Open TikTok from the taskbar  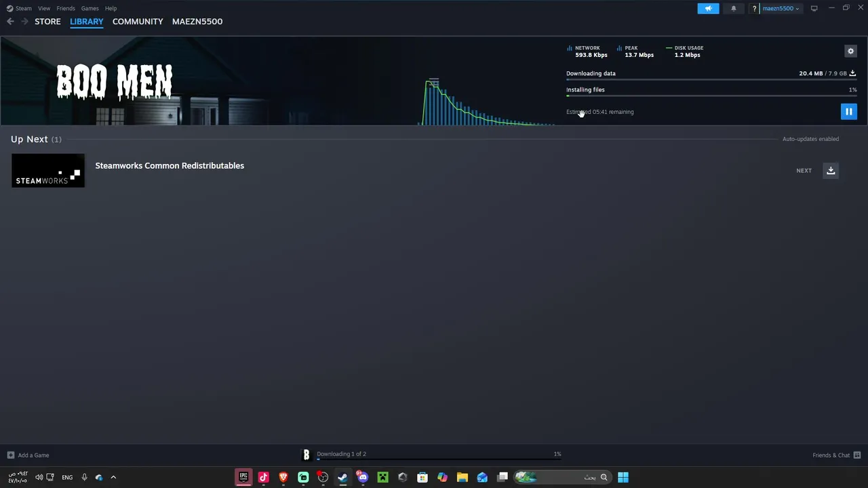pyautogui.click(x=264, y=477)
